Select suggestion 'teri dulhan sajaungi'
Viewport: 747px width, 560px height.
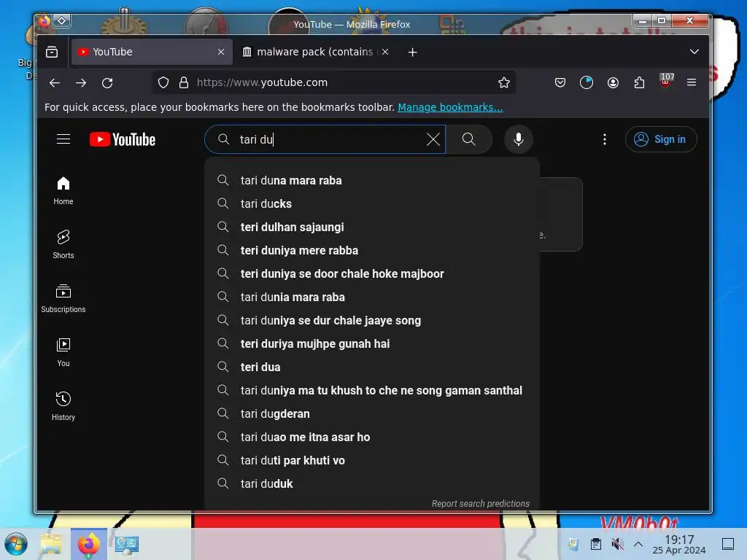(x=371, y=227)
